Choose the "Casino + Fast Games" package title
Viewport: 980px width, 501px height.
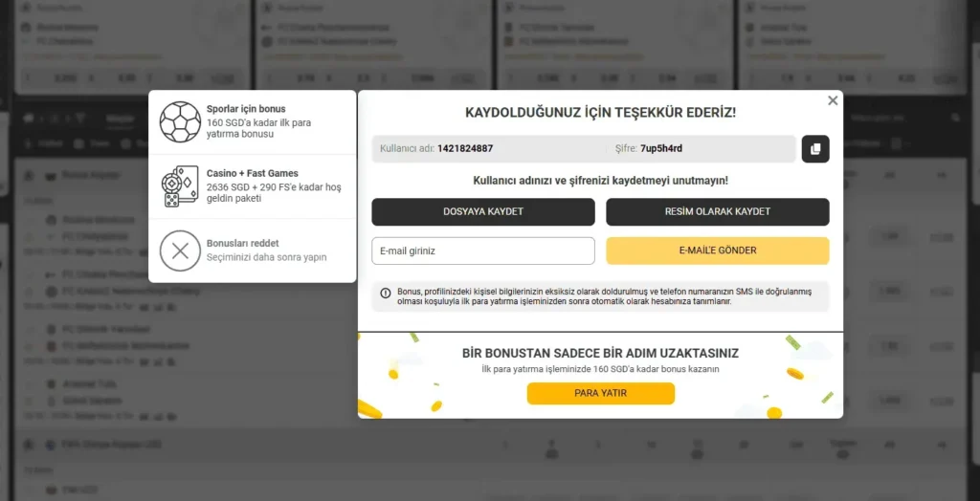point(252,173)
